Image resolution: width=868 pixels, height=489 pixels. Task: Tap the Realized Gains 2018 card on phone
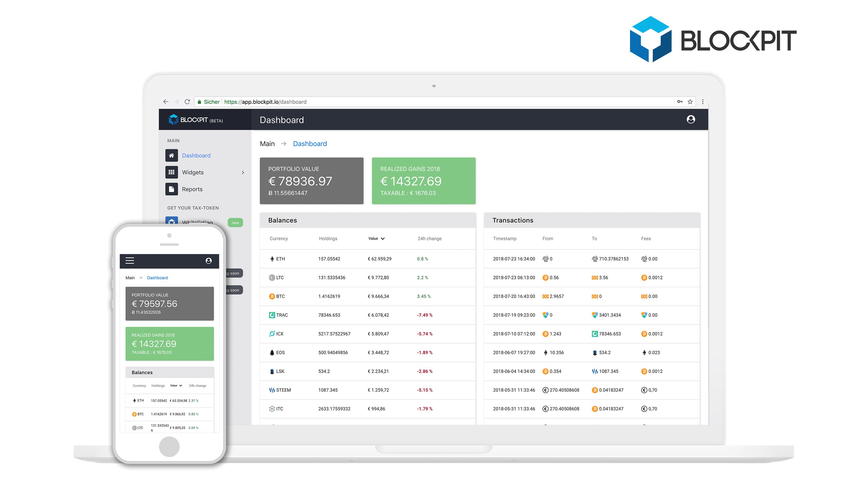(x=170, y=343)
